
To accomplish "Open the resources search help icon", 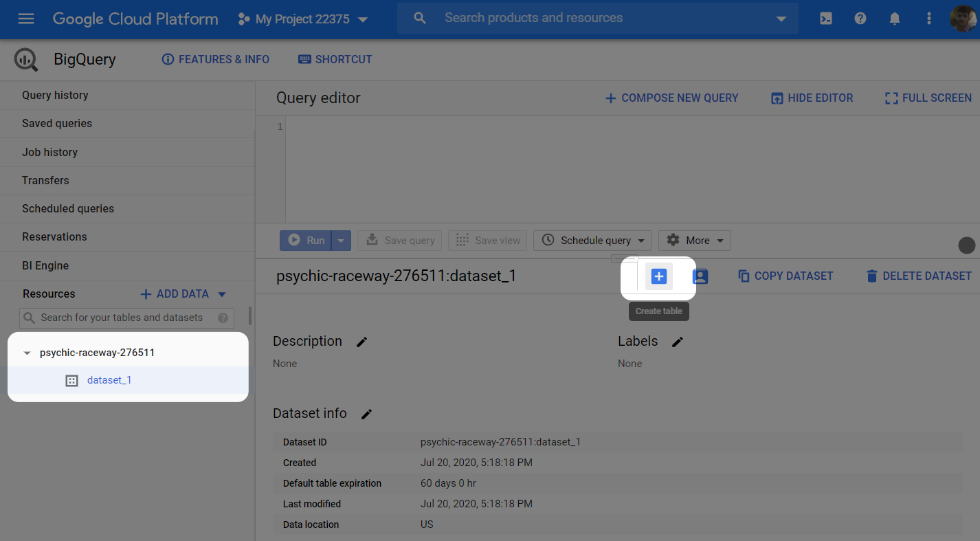I will (223, 318).
